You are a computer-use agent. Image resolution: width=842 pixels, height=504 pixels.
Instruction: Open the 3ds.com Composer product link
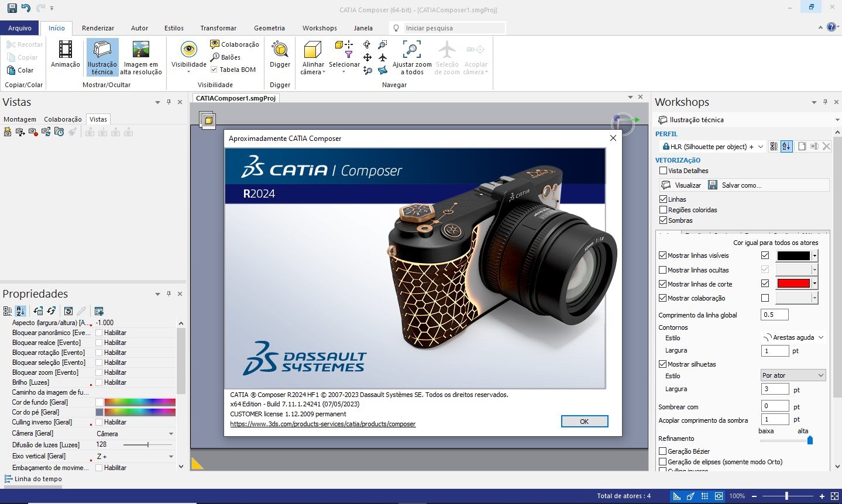[x=323, y=424]
